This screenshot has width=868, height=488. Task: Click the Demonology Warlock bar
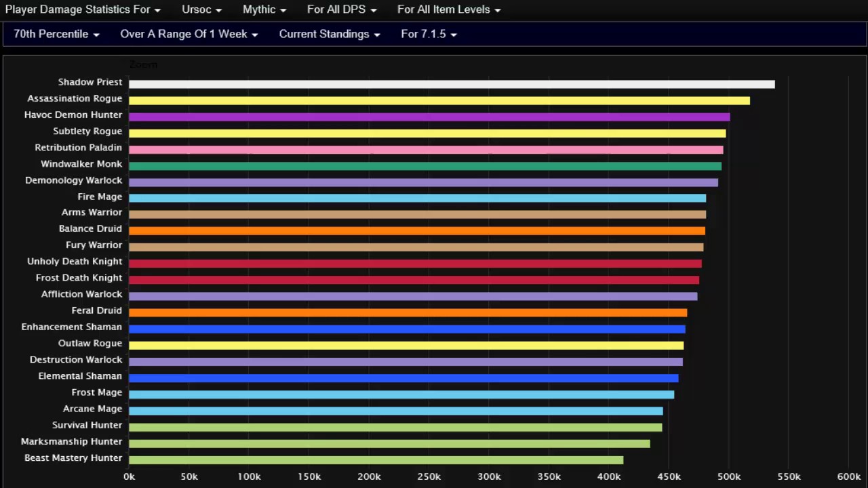[423, 182]
